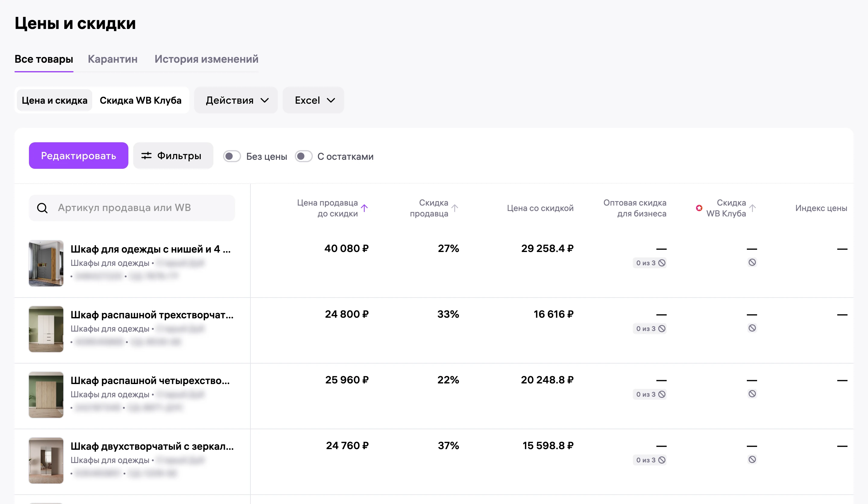Open the 'Все товары' tab
The width and height of the screenshot is (868, 504).
coord(44,59)
